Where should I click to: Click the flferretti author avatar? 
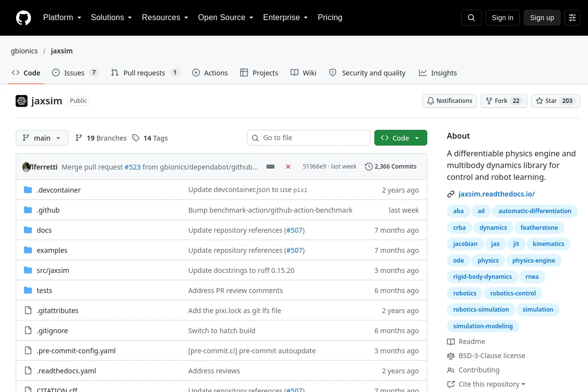coord(26,167)
